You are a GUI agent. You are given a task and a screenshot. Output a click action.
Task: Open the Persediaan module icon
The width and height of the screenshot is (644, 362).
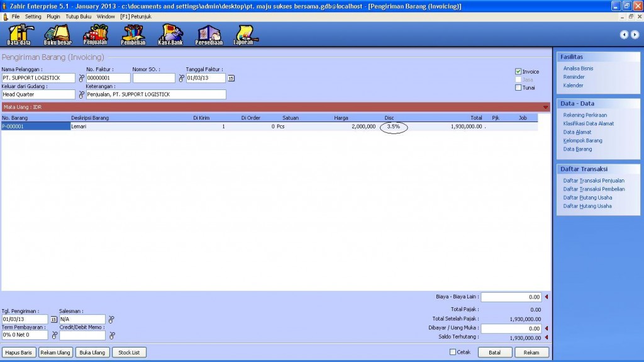pyautogui.click(x=209, y=35)
